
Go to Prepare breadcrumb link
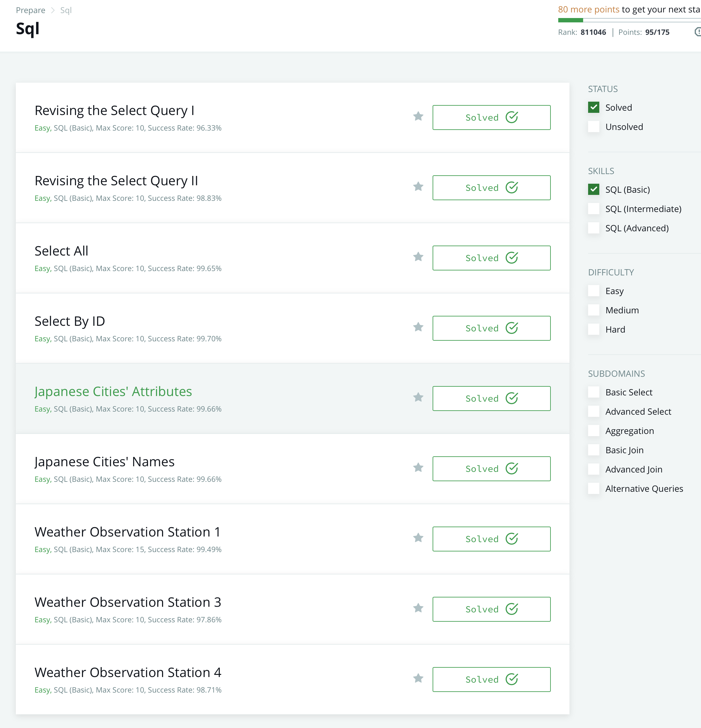(30, 10)
